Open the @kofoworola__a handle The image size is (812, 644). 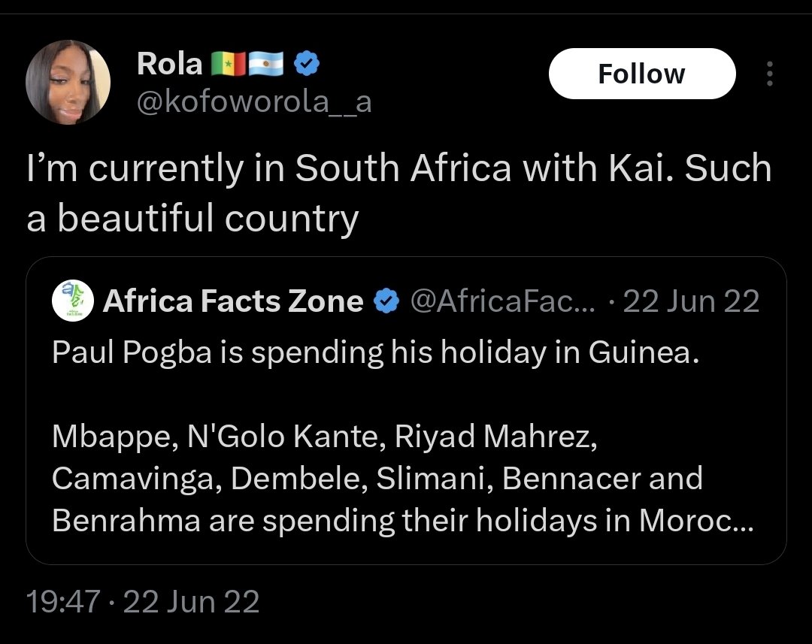254,101
